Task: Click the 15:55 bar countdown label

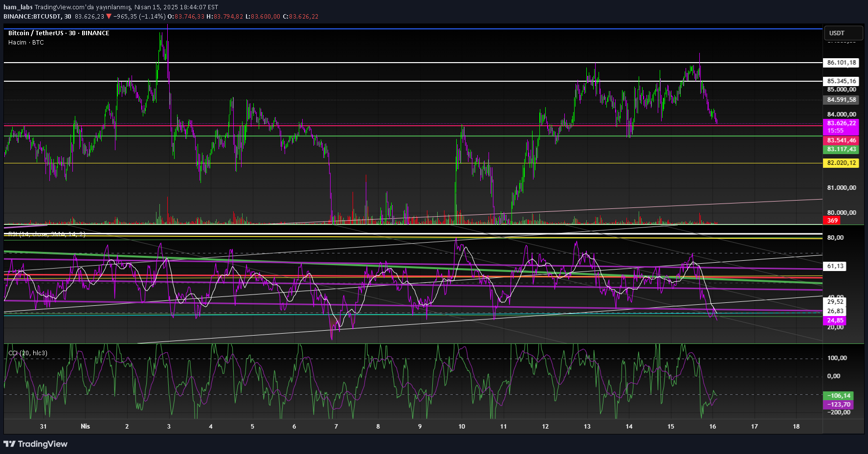Action: pyautogui.click(x=835, y=131)
